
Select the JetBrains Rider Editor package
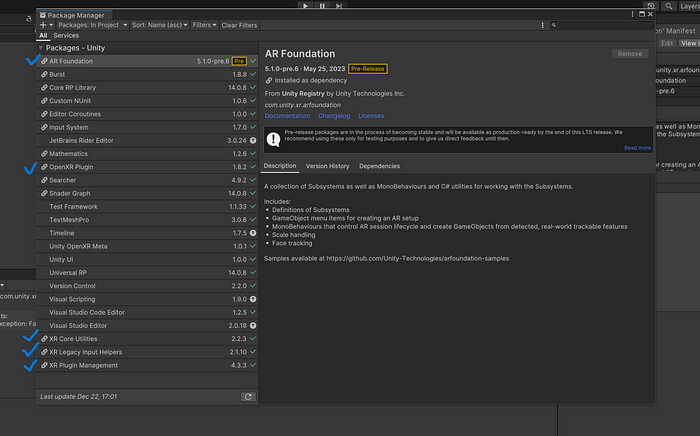coord(147,140)
